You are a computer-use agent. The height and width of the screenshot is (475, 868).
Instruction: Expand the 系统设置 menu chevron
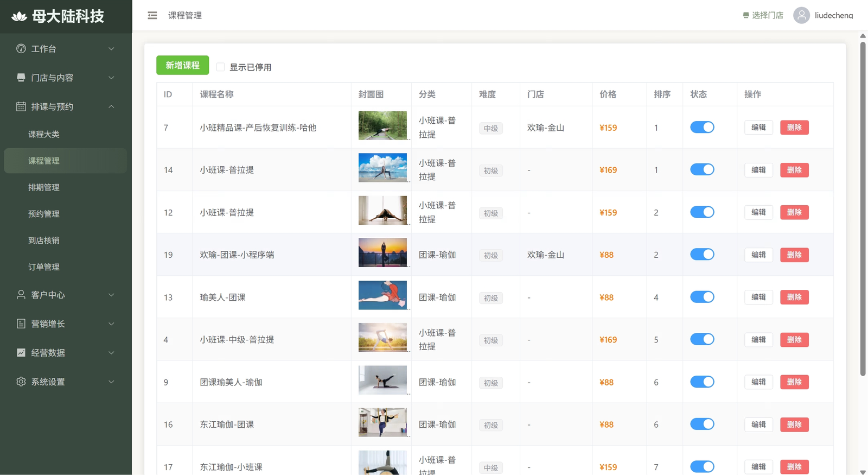pyautogui.click(x=111, y=382)
